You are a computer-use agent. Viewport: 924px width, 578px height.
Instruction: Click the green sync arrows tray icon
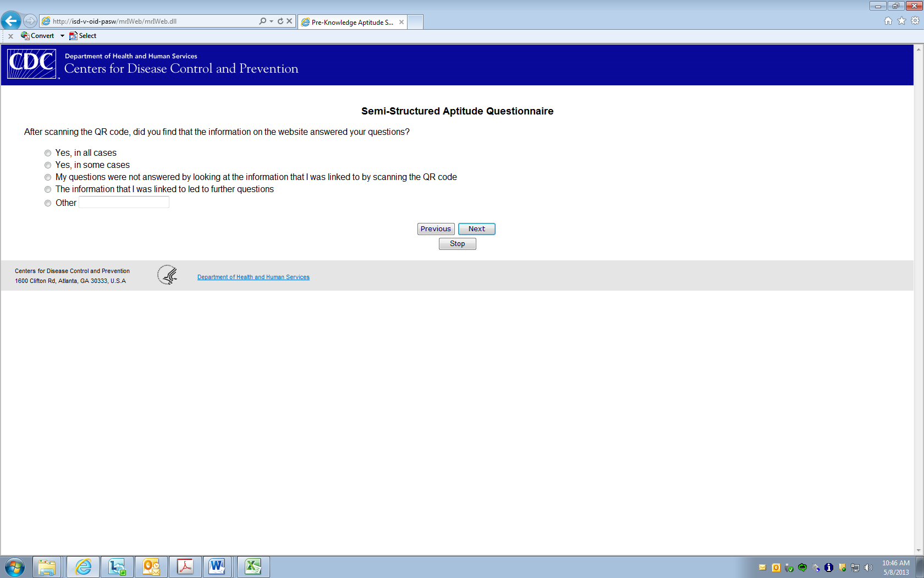pos(802,568)
